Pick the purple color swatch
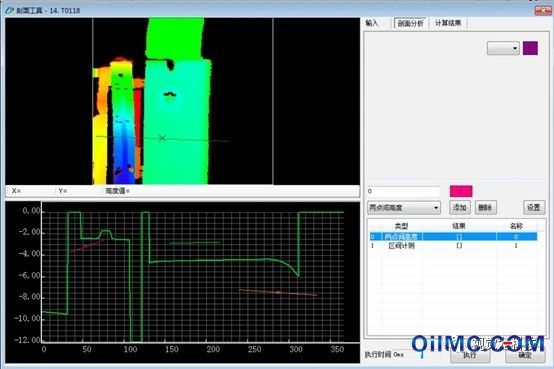Screen dimensions: 554x369 point(530,48)
